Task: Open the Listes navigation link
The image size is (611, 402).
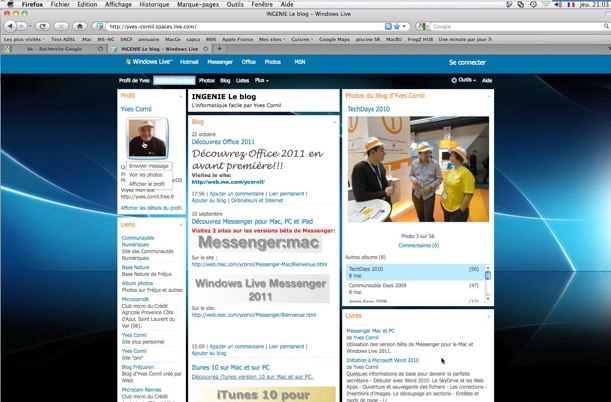Action: click(242, 80)
